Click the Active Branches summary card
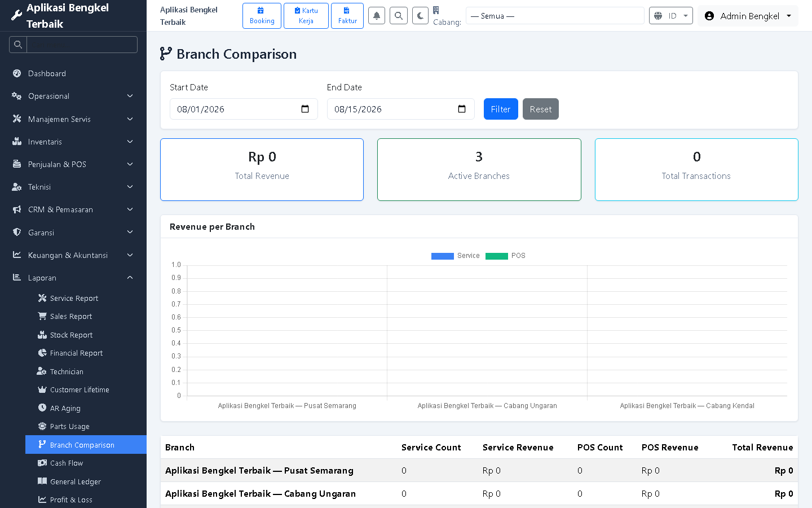Screen dimensions: 812x508 pyautogui.click(x=479, y=169)
